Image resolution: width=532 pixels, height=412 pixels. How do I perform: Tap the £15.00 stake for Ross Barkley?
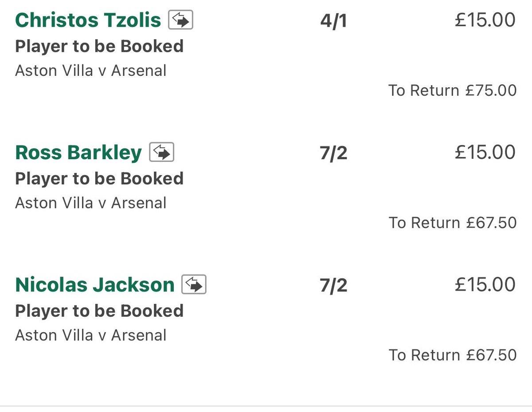[x=485, y=153]
